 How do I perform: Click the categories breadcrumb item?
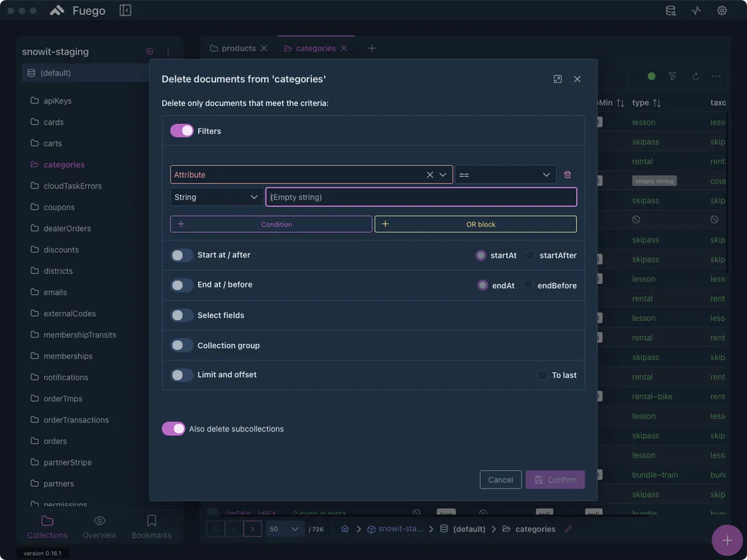(x=530, y=529)
